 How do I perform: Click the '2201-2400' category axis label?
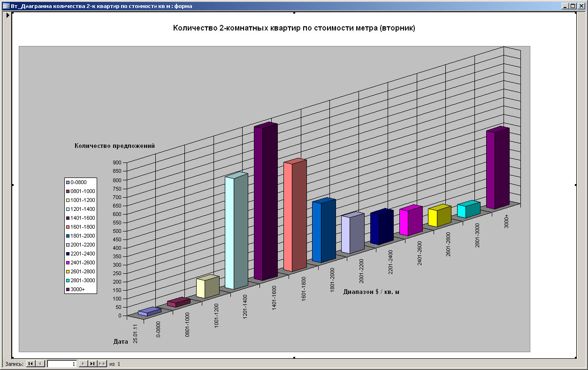click(x=390, y=262)
